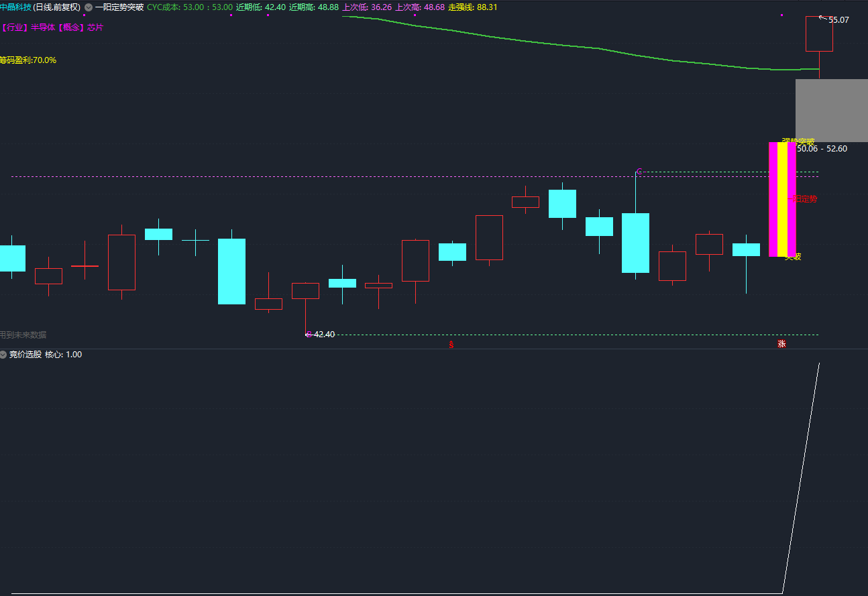
Task: Click the (日线.前复权) period label
Action: (57, 7)
